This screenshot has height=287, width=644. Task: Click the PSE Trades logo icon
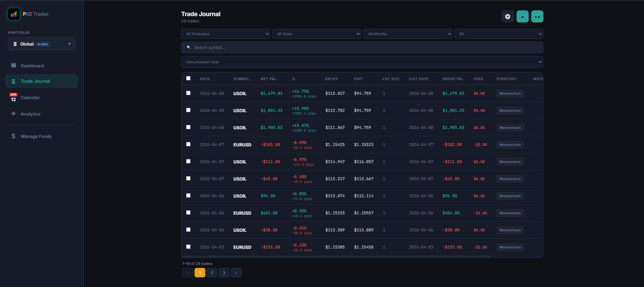coord(14,14)
